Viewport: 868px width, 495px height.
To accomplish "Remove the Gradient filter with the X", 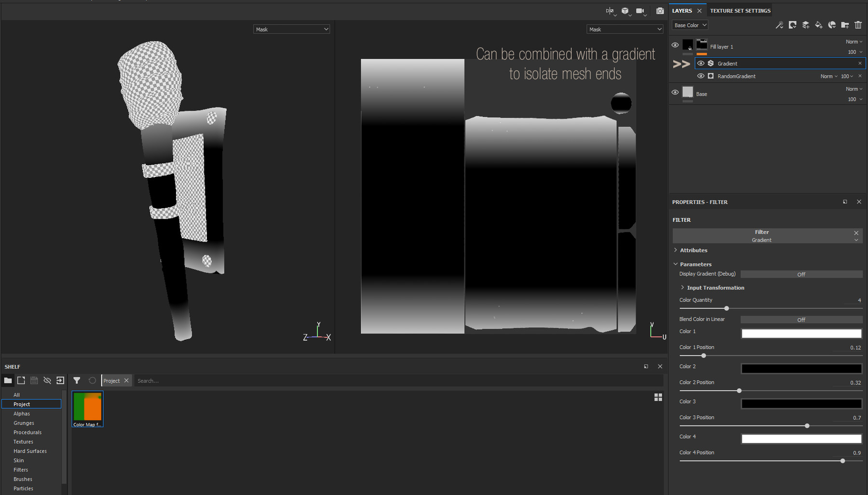I will (x=856, y=232).
